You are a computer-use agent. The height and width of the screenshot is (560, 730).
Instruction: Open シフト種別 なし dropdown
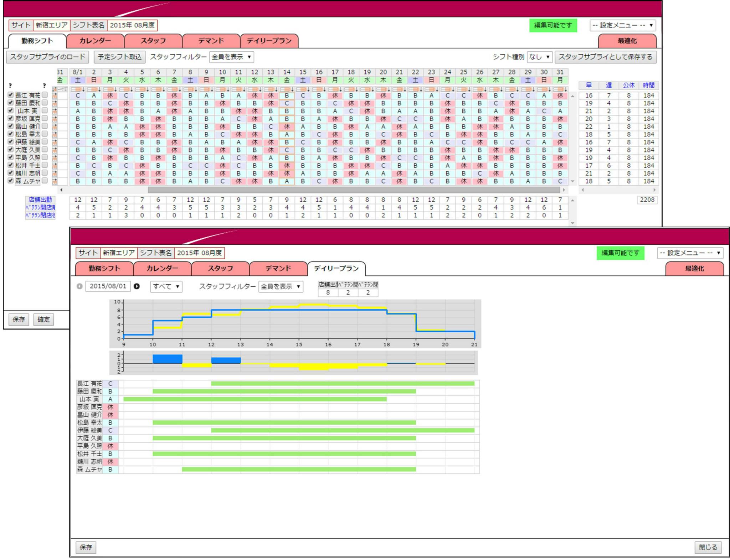click(x=540, y=57)
